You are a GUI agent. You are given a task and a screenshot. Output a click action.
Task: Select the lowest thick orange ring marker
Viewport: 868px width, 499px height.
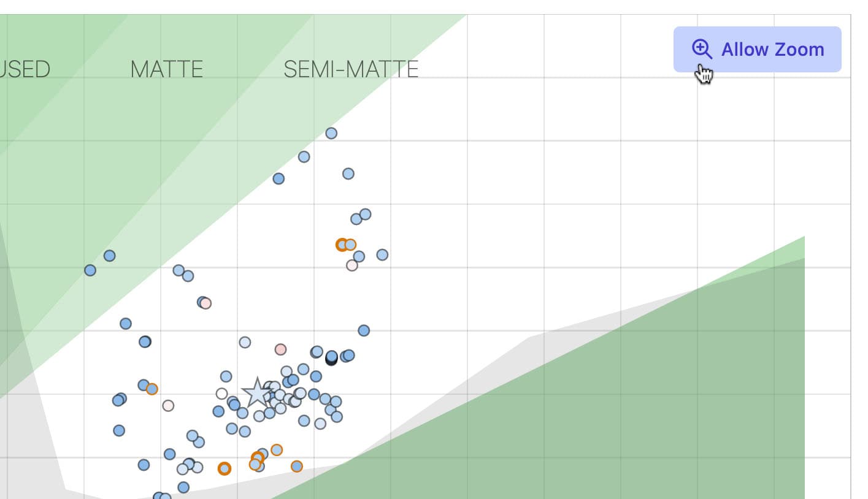[225, 468]
